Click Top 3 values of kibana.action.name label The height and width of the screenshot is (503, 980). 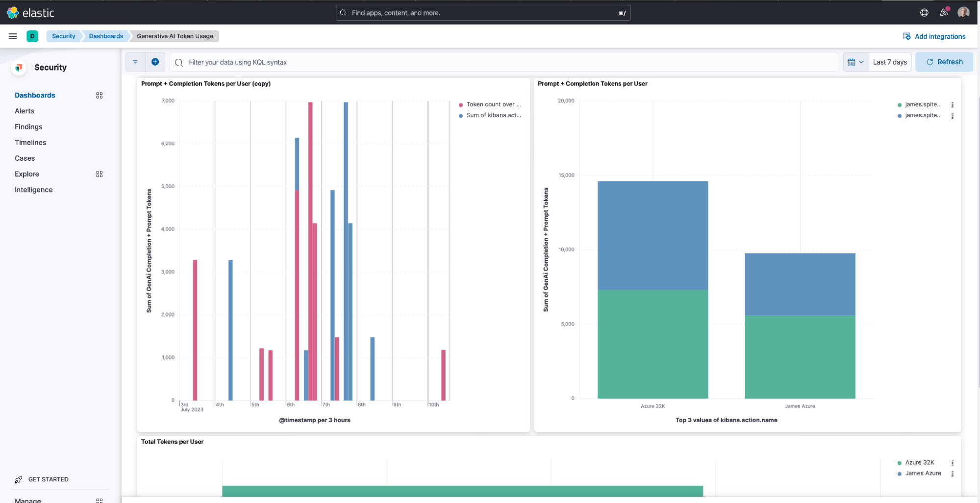(x=726, y=420)
